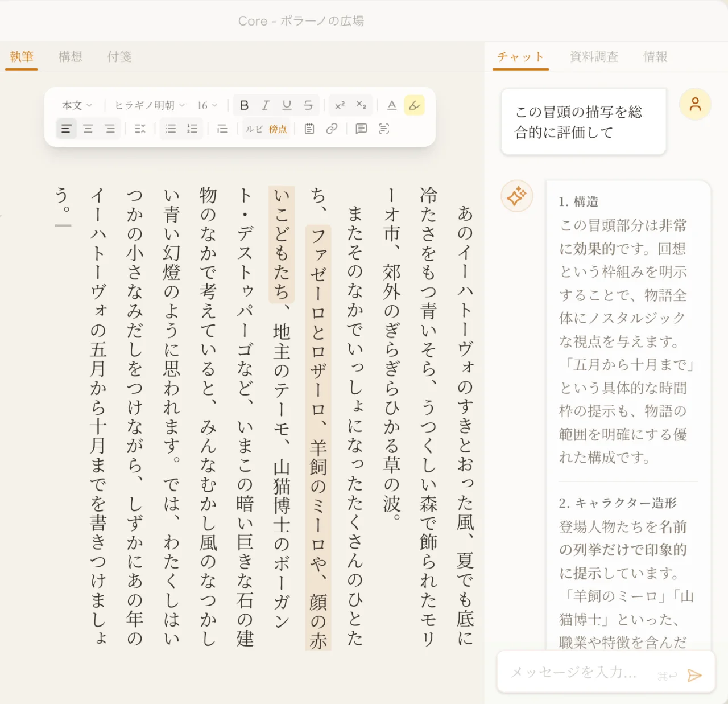The image size is (728, 704).
Task: Switch to the 付箋 tab
Action: (119, 56)
